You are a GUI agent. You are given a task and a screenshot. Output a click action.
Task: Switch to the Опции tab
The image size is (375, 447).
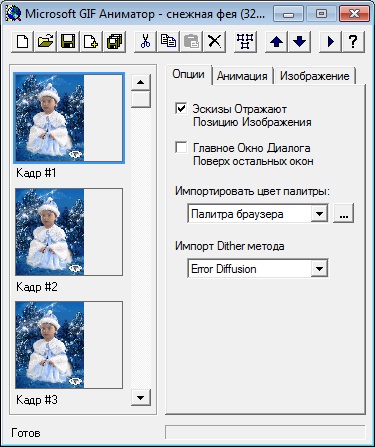188,74
